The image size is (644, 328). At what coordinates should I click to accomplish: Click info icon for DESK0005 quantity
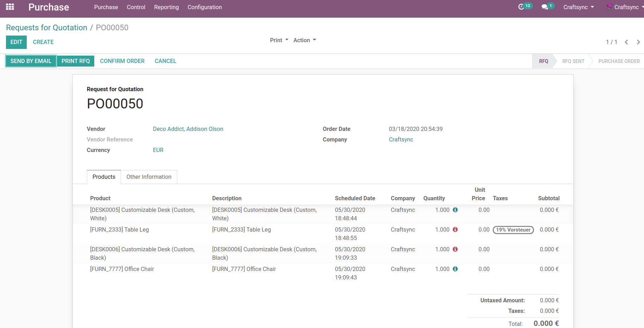click(x=455, y=210)
